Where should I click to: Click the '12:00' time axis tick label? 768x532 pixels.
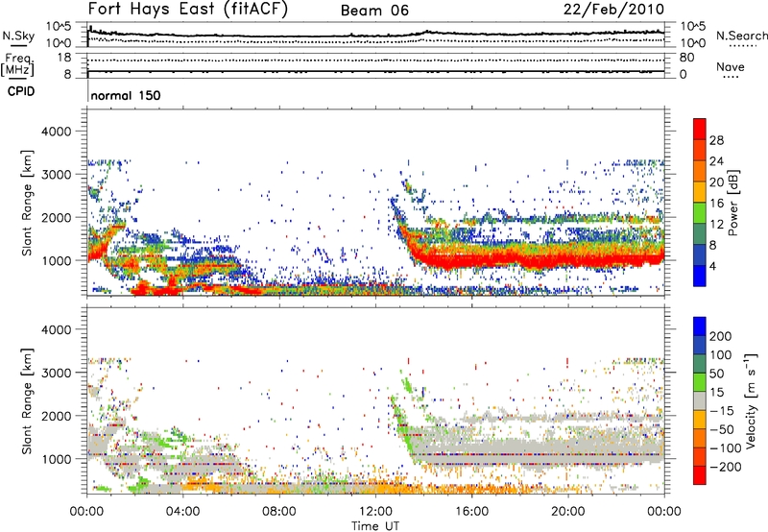[375, 512]
